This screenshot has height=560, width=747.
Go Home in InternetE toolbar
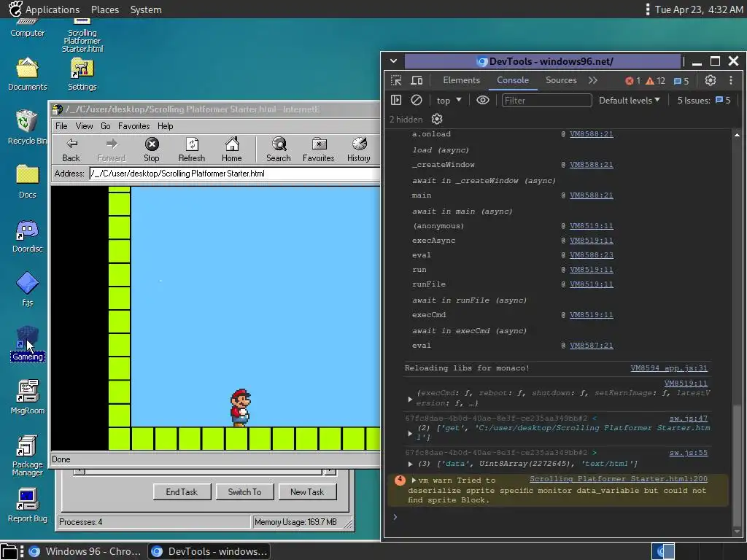(x=231, y=150)
